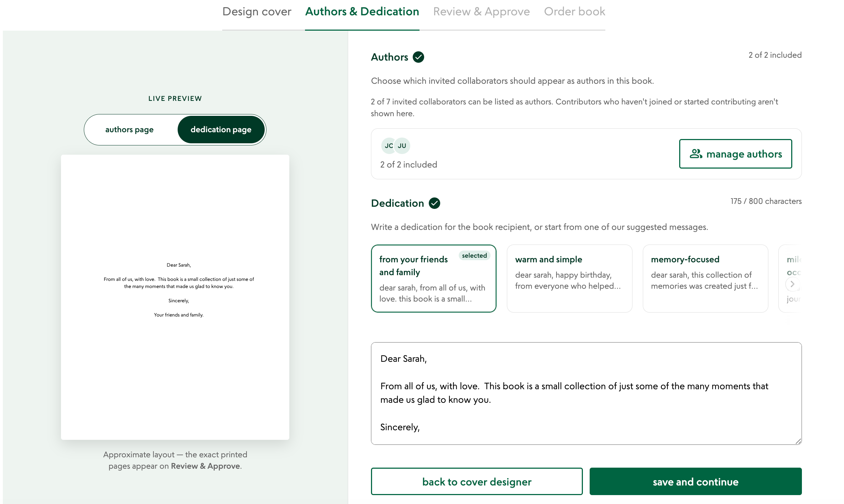Click the people icon in manage authors
Viewport: 844px width, 504px height.
[696, 154]
